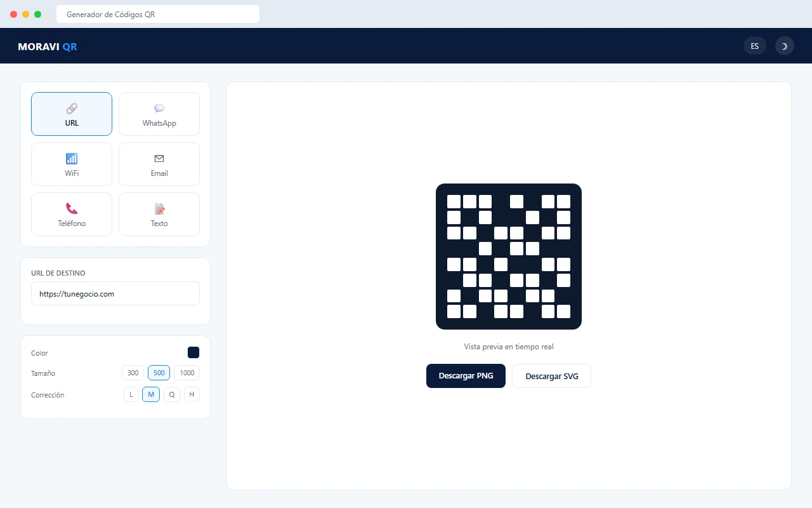Click the 'Vista previa en tiempo real' caption
The height and width of the screenshot is (508, 812).
click(x=509, y=347)
